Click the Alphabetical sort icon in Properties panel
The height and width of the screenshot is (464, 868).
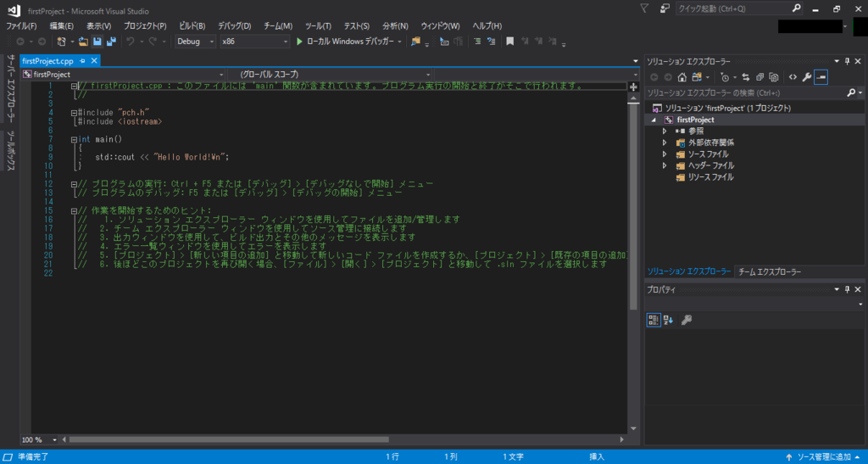coord(668,320)
